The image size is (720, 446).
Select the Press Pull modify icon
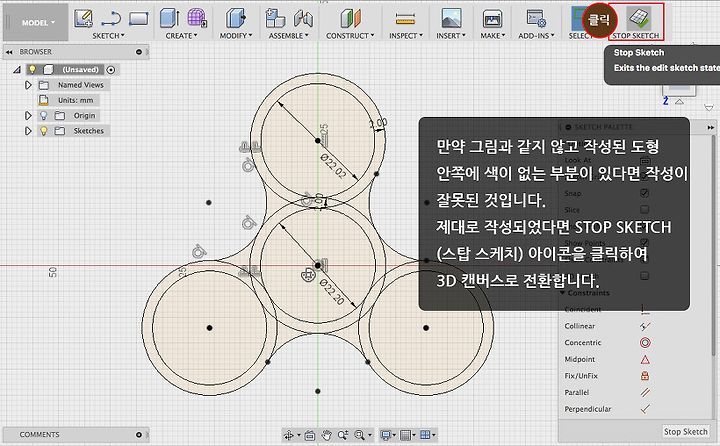pos(236,18)
